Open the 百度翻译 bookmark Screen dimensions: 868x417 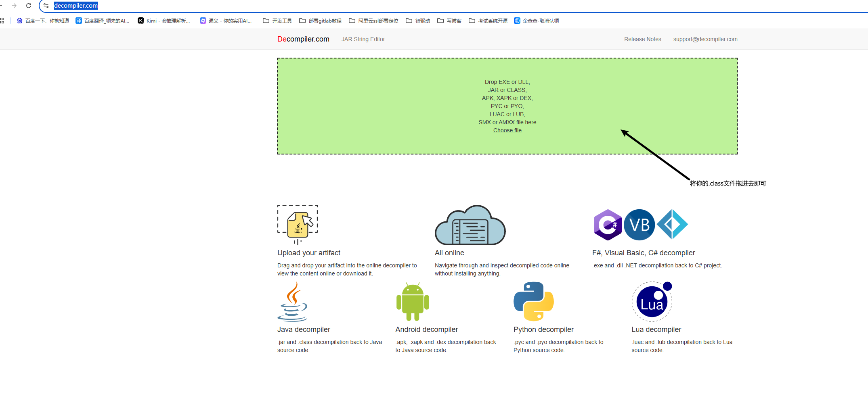tap(103, 21)
